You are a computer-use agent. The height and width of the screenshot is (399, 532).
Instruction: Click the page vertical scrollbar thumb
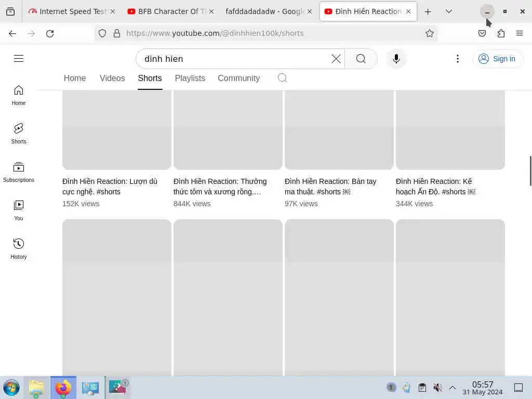pos(530,171)
